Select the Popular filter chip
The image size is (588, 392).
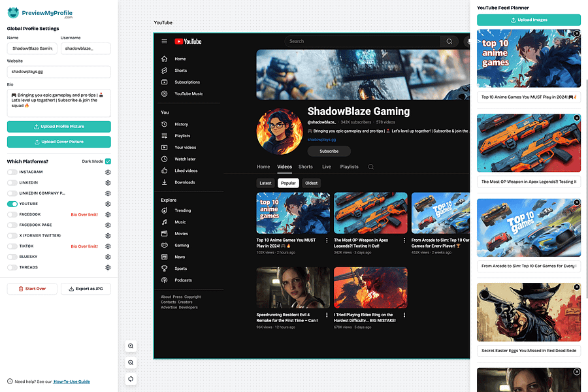pyautogui.click(x=288, y=183)
